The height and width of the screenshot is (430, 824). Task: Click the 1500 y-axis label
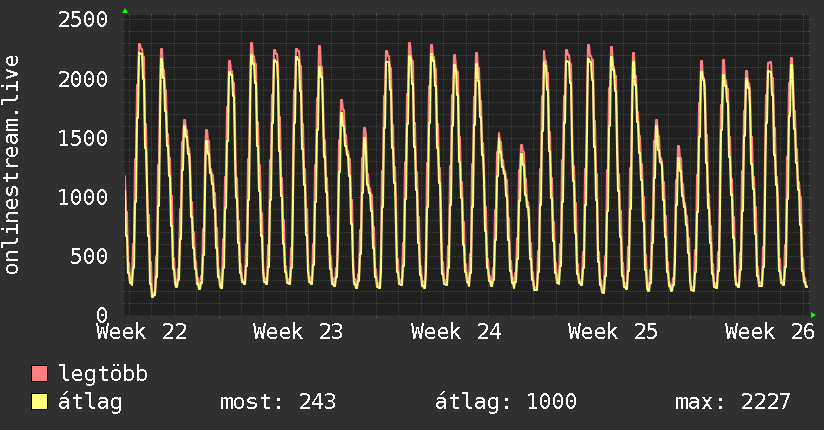pyautogui.click(x=83, y=138)
